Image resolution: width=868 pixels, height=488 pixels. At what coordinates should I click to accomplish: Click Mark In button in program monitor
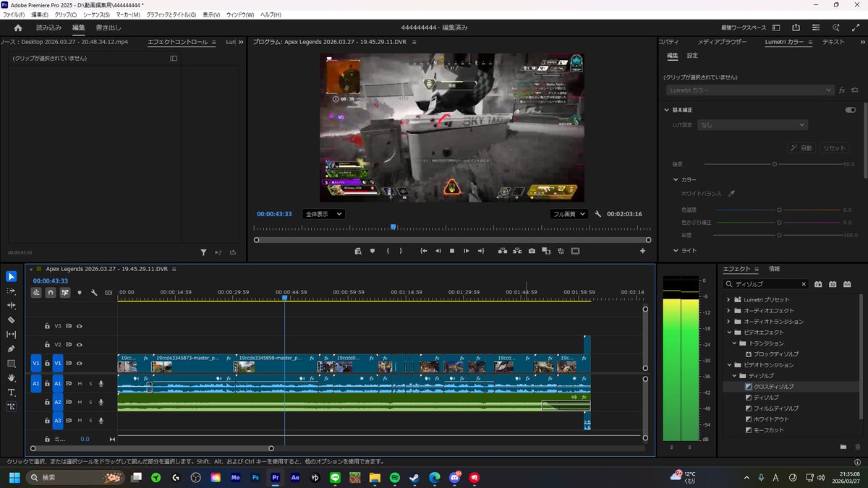pyautogui.click(x=388, y=251)
